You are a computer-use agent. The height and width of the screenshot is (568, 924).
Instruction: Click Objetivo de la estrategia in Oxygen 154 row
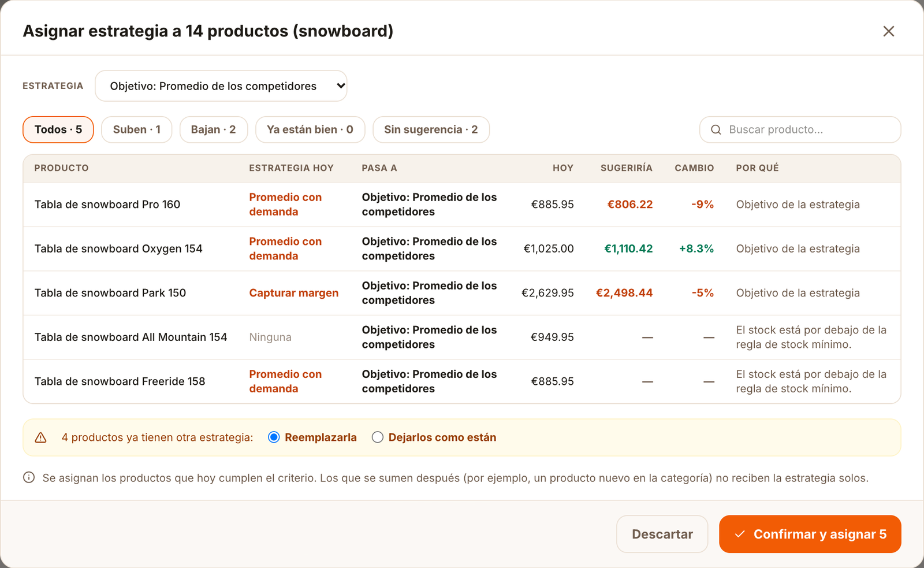pos(798,249)
